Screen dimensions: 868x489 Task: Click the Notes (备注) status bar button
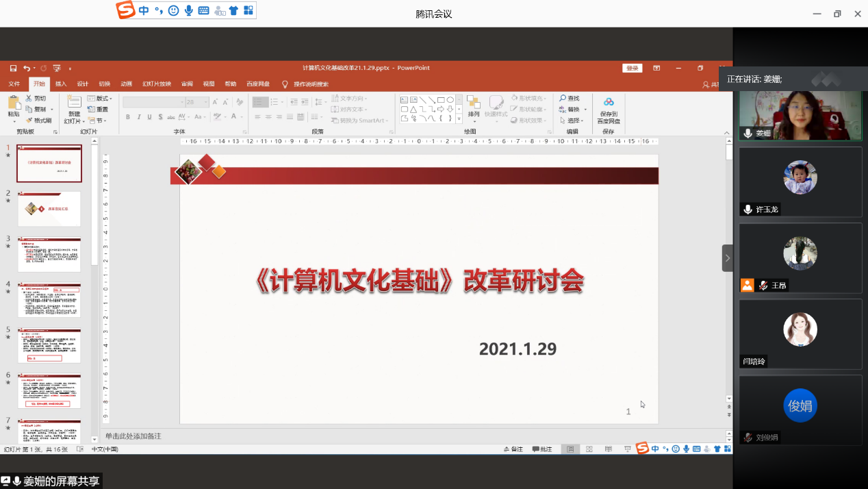(x=513, y=449)
